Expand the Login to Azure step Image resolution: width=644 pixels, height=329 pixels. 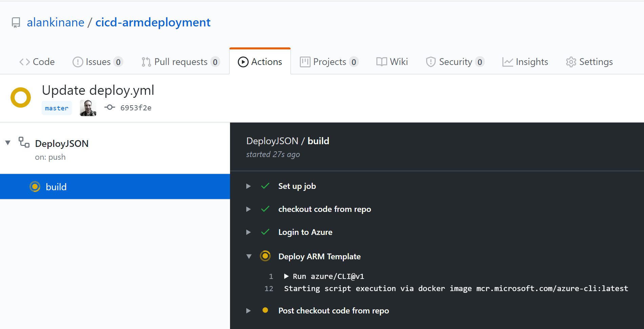click(248, 232)
